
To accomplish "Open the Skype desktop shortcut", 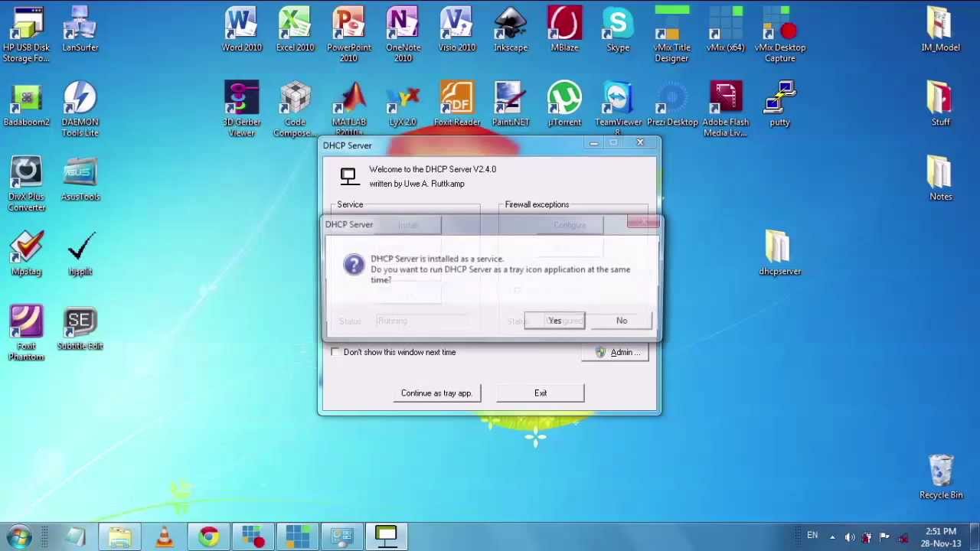I will click(x=618, y=29).
